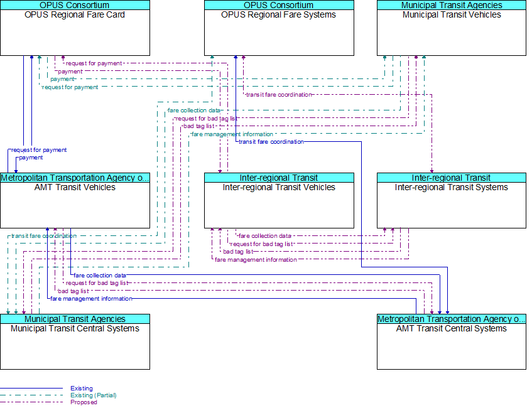This screenshot has height=413, width=532.
Task: Click "request for bad tag list" under purple fare collection data
Action: click(x=261, y=244)
